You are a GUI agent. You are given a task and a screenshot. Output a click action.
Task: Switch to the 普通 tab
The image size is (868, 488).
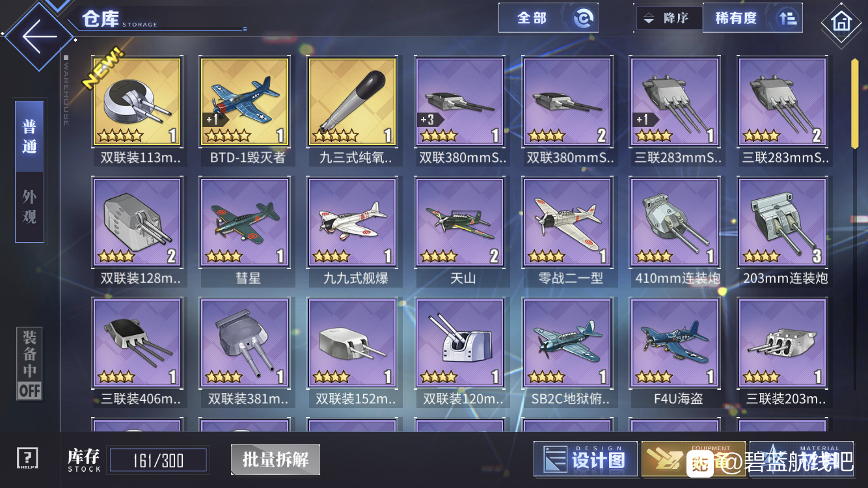pyautogui.click(x=29, y=137)
